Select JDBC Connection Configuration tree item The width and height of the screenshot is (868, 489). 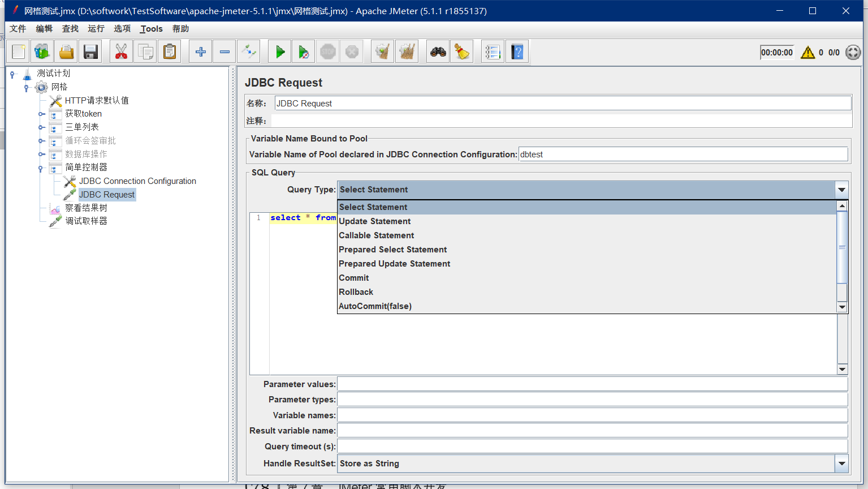click(137, 181)
